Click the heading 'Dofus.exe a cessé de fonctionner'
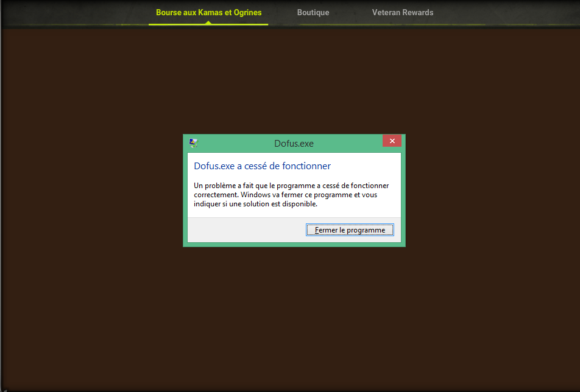580x392 pixels. tap(262, 166)
